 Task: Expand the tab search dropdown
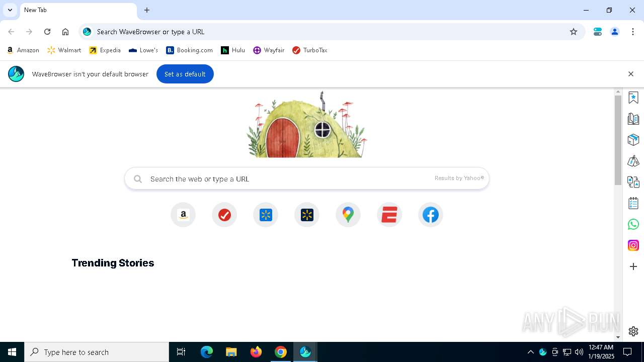pos(10,10)
